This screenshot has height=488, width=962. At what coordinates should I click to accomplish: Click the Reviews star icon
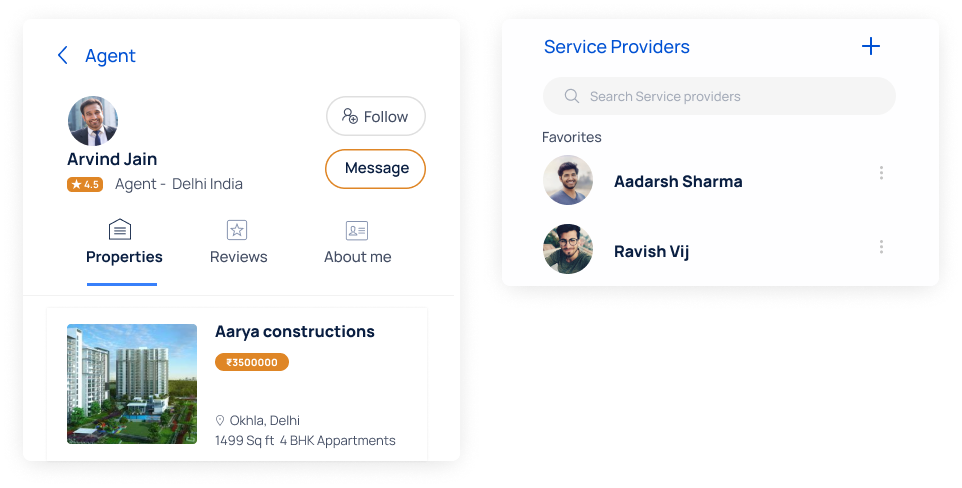(x=237, y=230)
